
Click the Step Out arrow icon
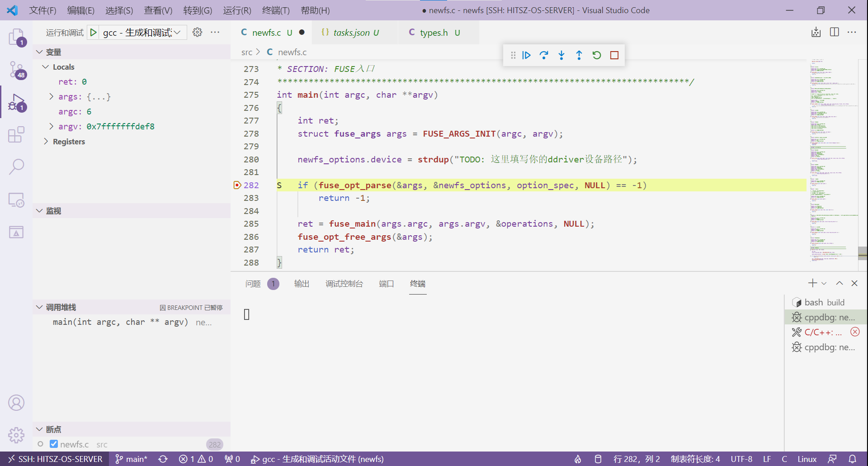tap(579, 55)
